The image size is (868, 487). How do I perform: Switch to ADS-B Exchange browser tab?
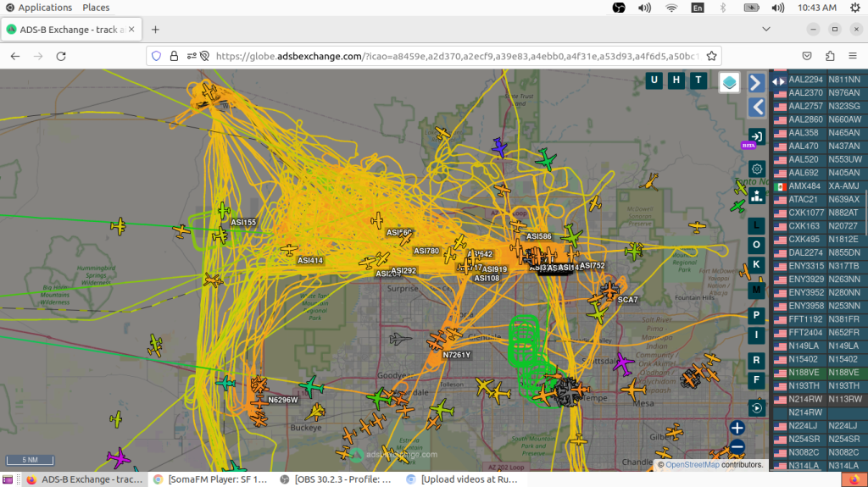(x=72, y=30)
